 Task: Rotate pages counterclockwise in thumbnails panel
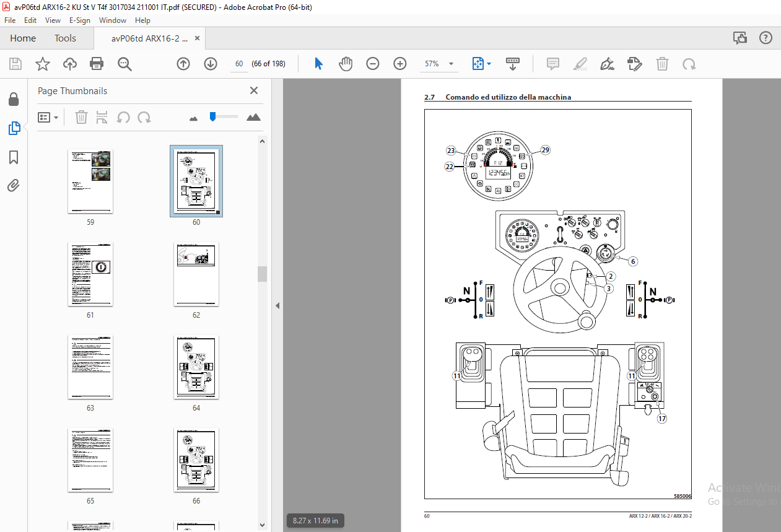[123, 117]
